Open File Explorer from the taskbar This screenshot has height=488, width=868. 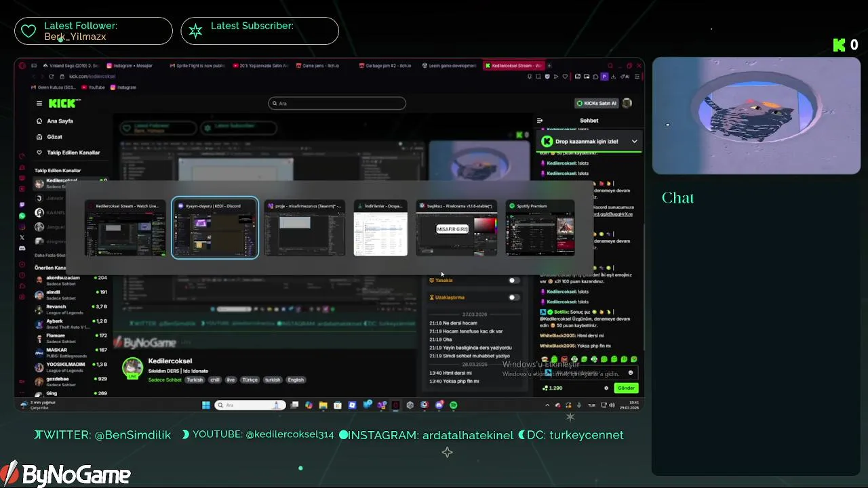coord(323,405)
